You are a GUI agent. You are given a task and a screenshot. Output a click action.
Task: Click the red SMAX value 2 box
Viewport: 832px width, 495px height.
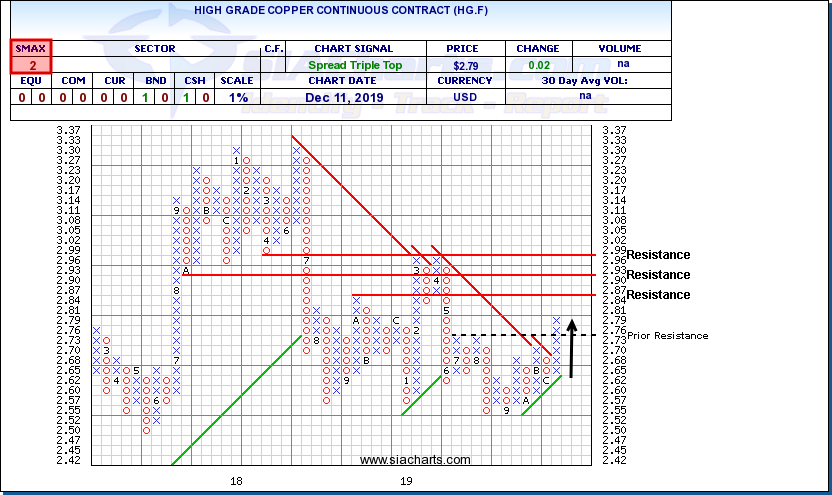31,65
